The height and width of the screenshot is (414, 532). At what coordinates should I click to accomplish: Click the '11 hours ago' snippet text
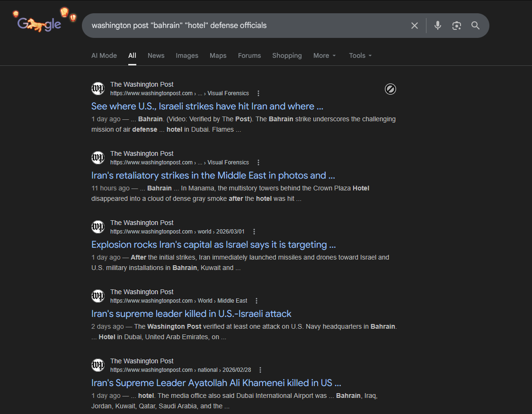(x=110, y=188)
